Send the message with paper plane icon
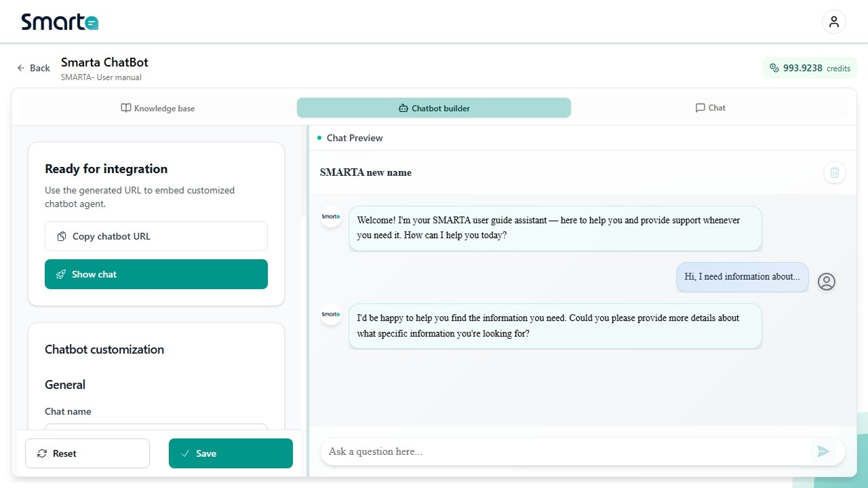Screen dimensions: 868x488 pos(823,451)
